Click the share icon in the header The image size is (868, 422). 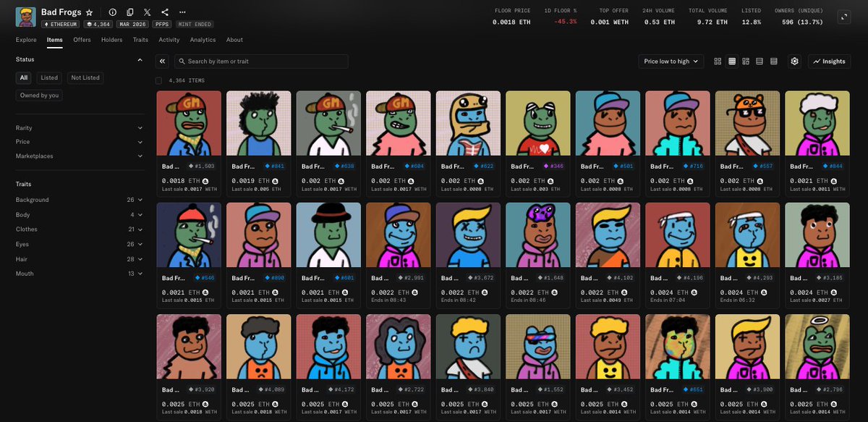165,12
